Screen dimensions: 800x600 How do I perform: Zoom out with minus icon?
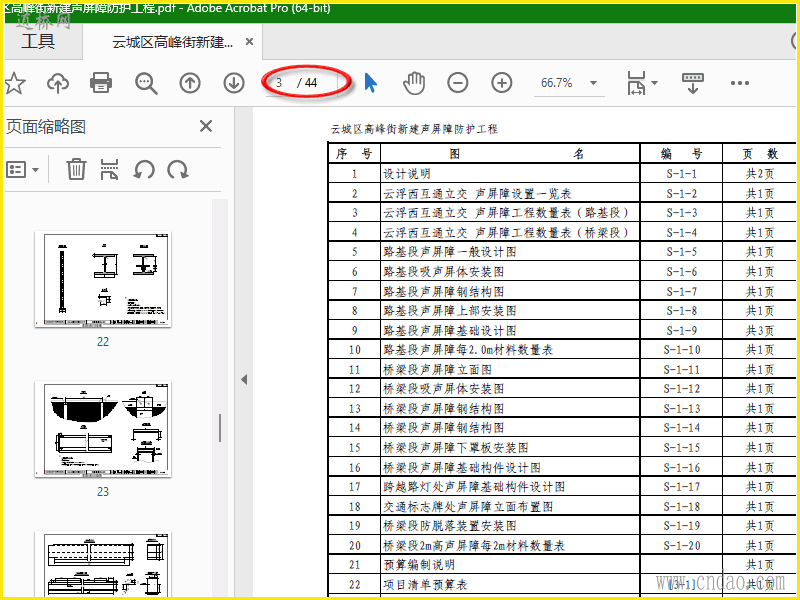458,83
